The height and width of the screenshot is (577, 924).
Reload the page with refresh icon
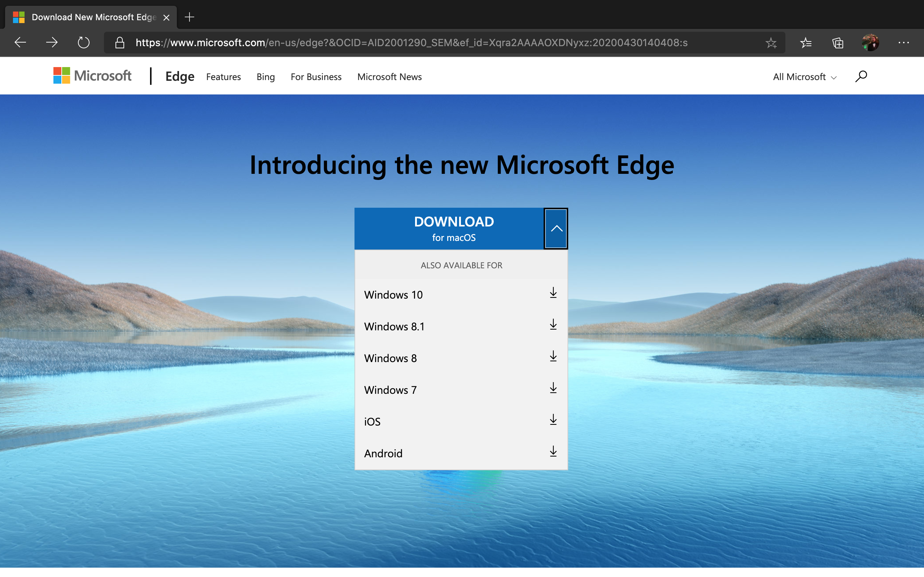(84, 42)
